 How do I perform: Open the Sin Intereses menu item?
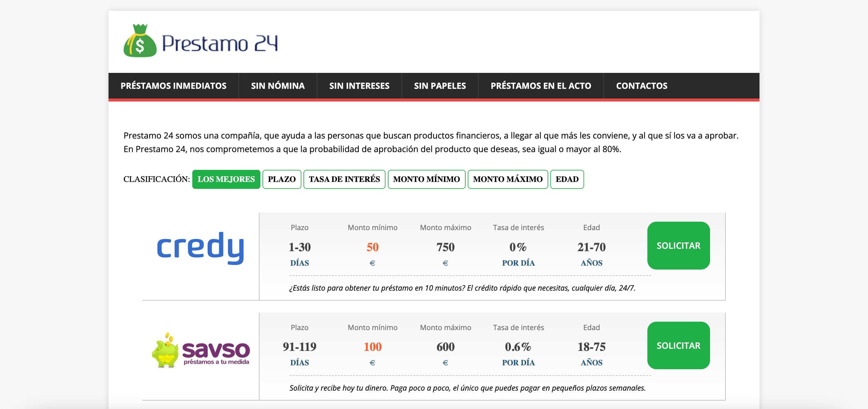point(359,86)
